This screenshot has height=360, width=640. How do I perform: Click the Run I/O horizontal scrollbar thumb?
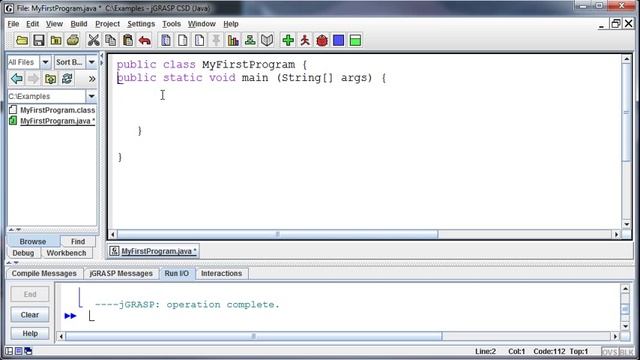(253, 336)
